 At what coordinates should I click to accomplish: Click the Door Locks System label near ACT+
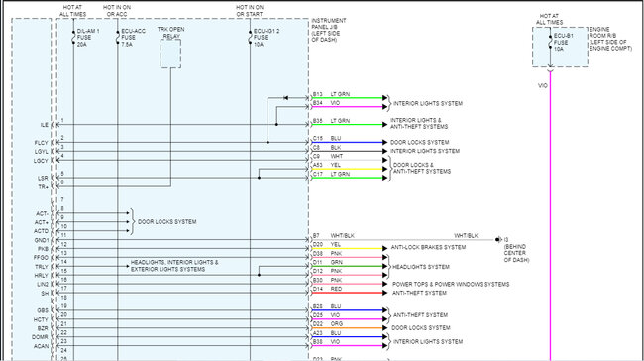[x=166, y=221]
